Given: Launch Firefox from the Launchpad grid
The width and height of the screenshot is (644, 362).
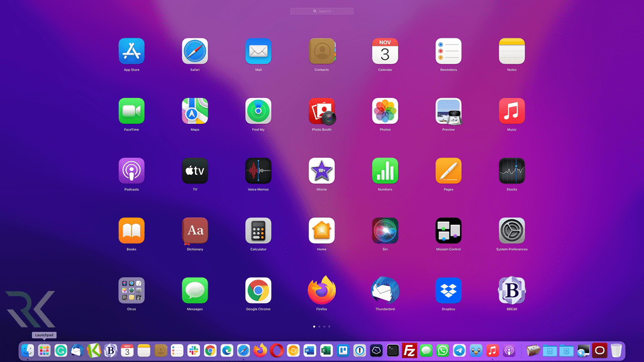Looking at the screenshot, I should pyautogui.click(x=321, y=290).
